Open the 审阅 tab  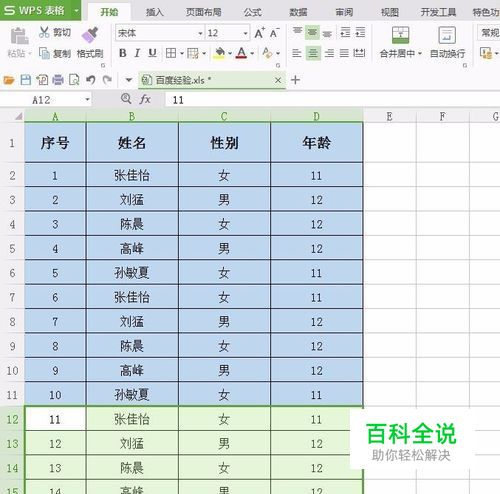(x=344, y=12)
